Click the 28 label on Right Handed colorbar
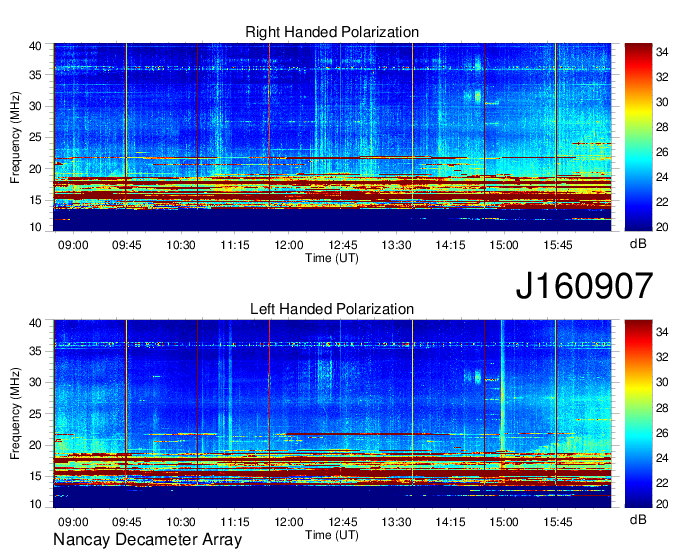The image size is (680, 552). click(x=662, y=127)
